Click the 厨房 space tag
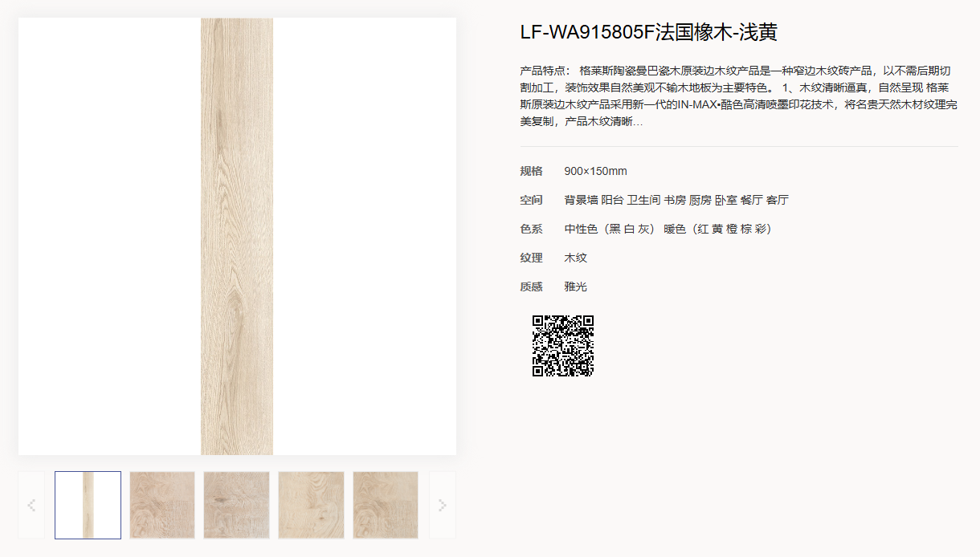 point(700,200)
